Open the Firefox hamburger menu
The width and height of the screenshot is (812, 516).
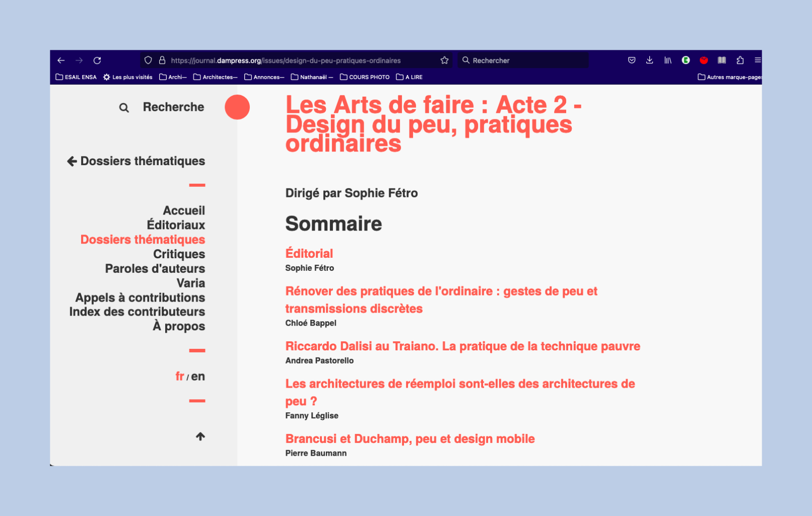pos(757,60)
